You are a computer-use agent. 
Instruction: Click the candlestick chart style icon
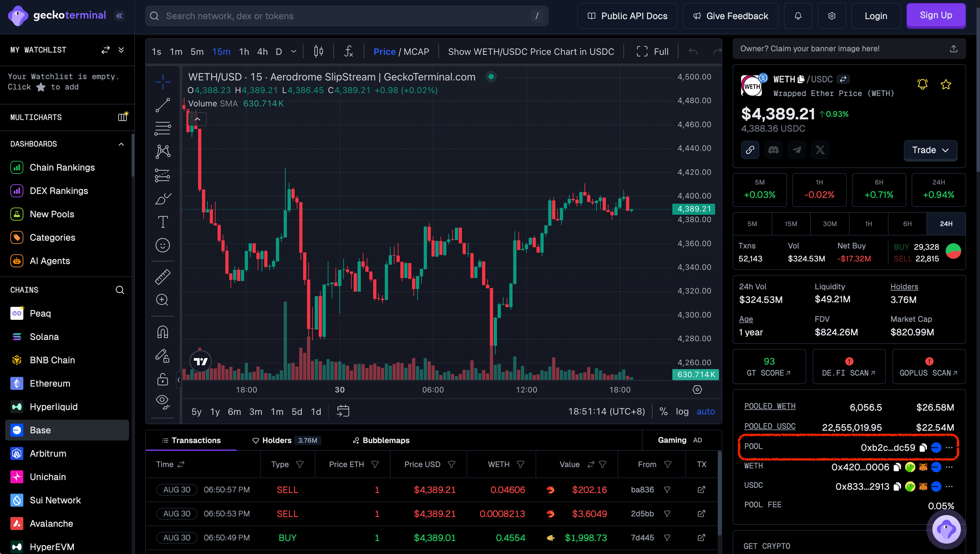(x=318, y=51)
